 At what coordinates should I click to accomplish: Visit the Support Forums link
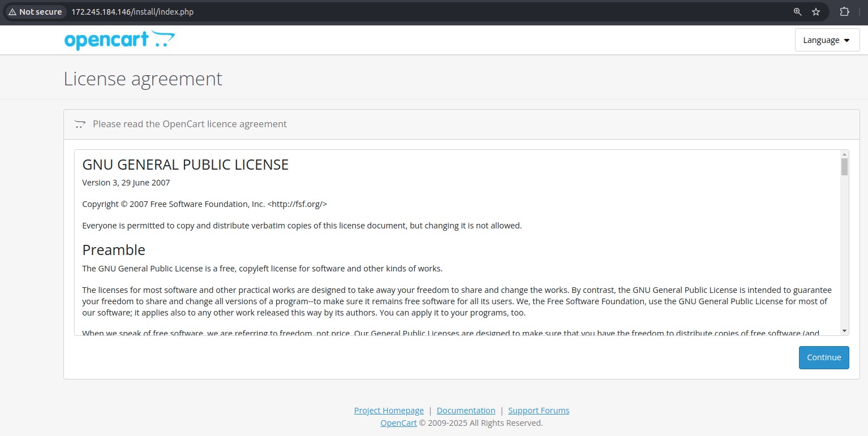(x=539, y=411)
